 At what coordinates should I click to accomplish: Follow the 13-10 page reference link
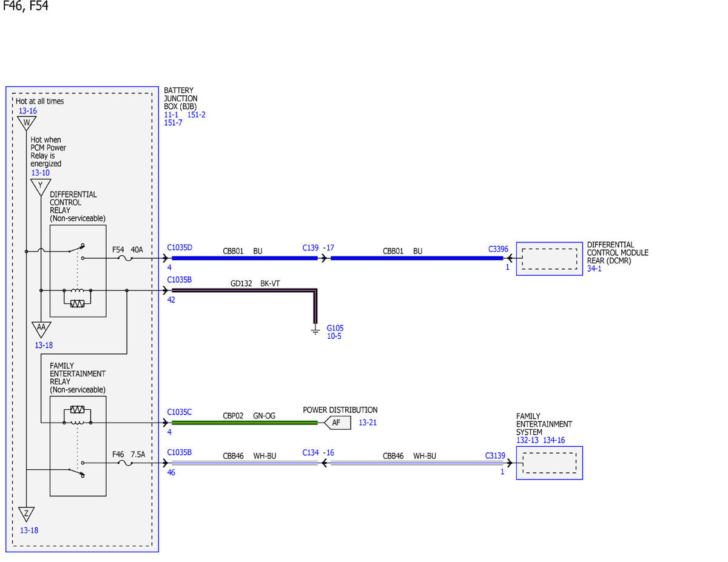(41, 173)
